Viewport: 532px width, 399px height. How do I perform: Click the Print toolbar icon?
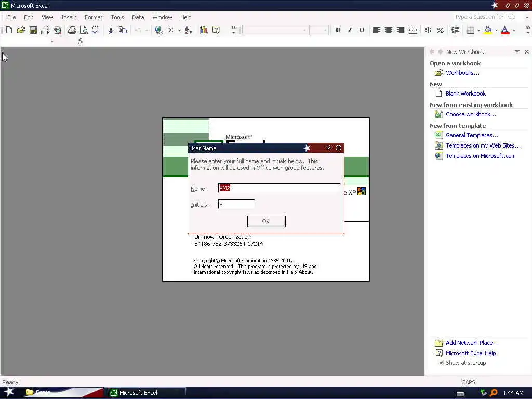pyautogui.click(x=72, y=30)
